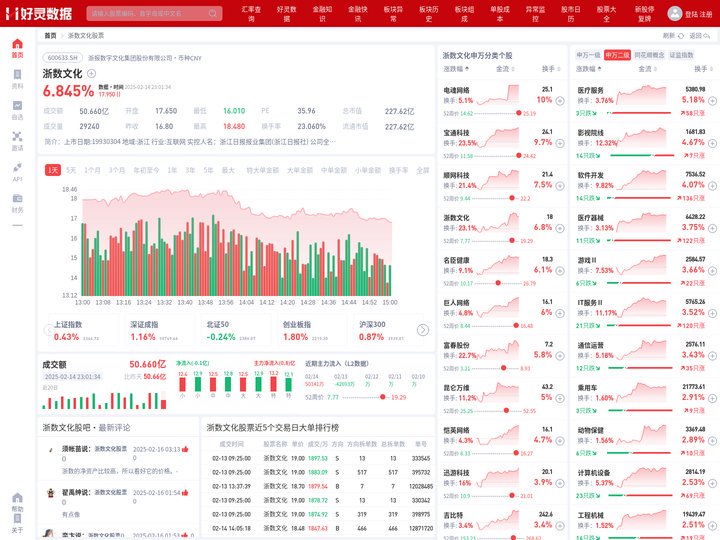This screenshot has height=540, width=720.
Task: Add 浙数文化 to watchlist via plus icon beside title
Action: [91, 73]
